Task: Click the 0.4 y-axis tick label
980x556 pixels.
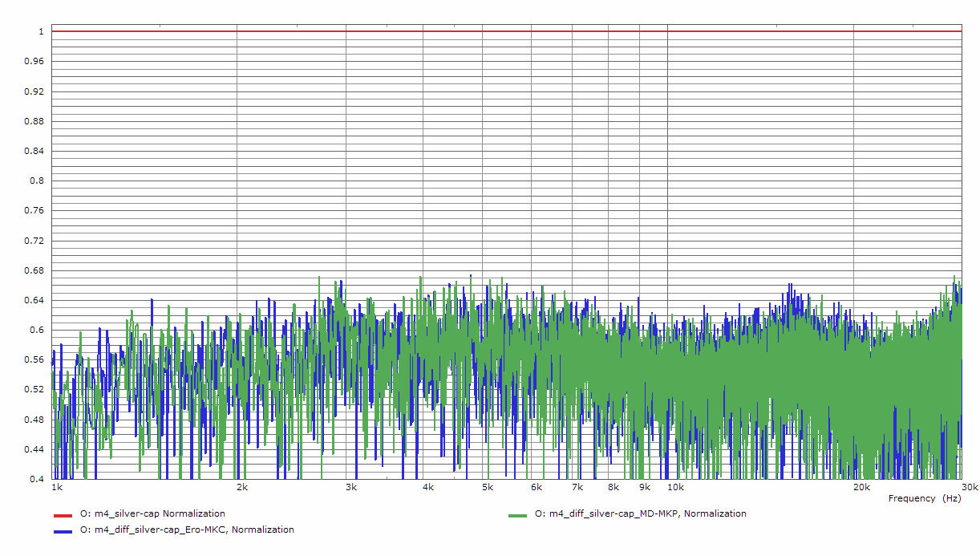Action: 37,480
